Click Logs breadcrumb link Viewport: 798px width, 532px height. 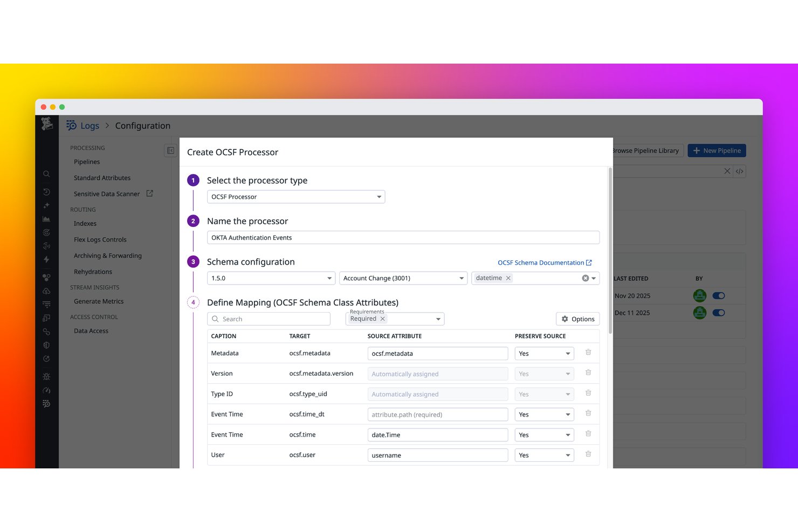(x=90, y=126)
